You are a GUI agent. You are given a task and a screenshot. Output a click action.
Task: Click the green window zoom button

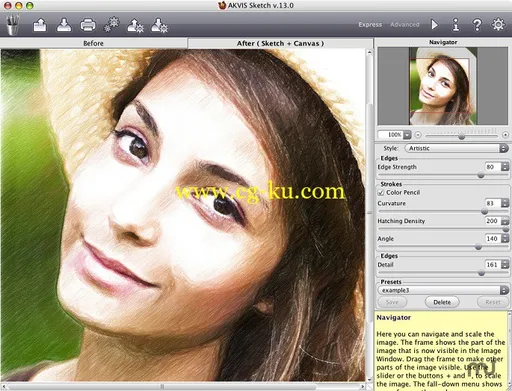(29, 6)
